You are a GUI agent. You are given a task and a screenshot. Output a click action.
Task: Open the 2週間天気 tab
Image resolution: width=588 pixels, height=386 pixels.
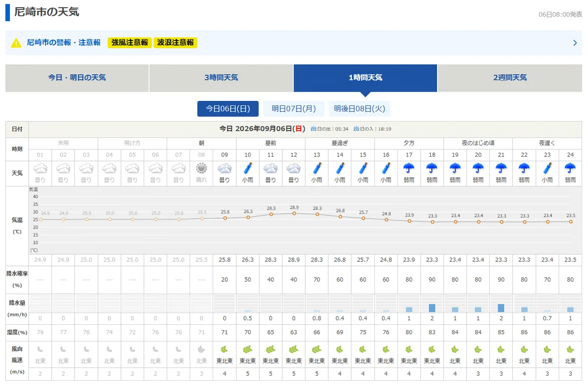point(510,78)
